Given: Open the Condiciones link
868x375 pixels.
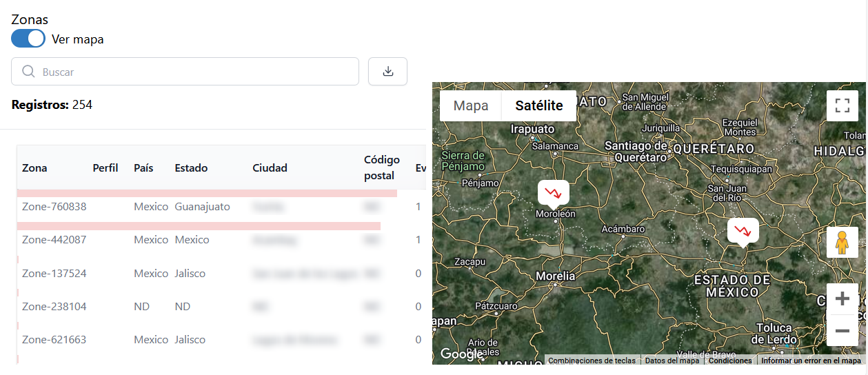Looking at the screenshot, I should point(730,361).
